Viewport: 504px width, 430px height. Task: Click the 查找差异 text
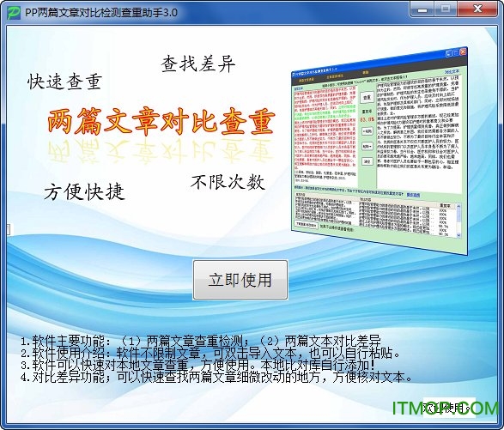coord(198,64)
